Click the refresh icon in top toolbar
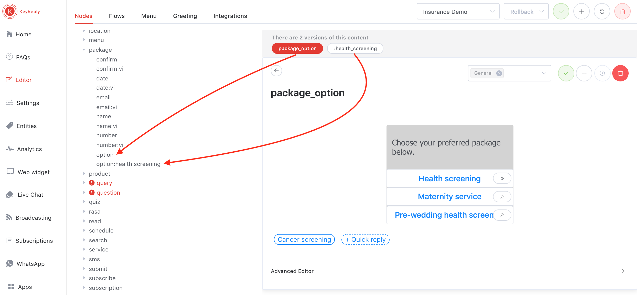 click(x=602, y=12)
